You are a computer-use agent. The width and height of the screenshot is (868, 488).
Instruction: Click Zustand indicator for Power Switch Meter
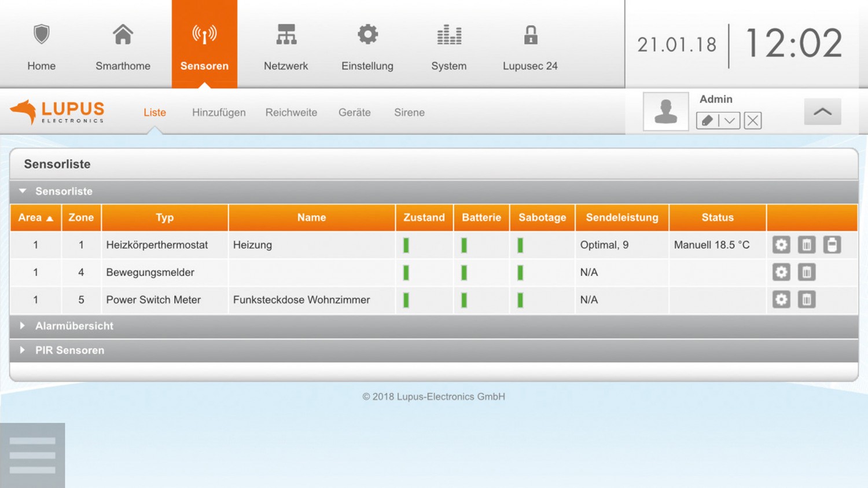tap(406, 300)
